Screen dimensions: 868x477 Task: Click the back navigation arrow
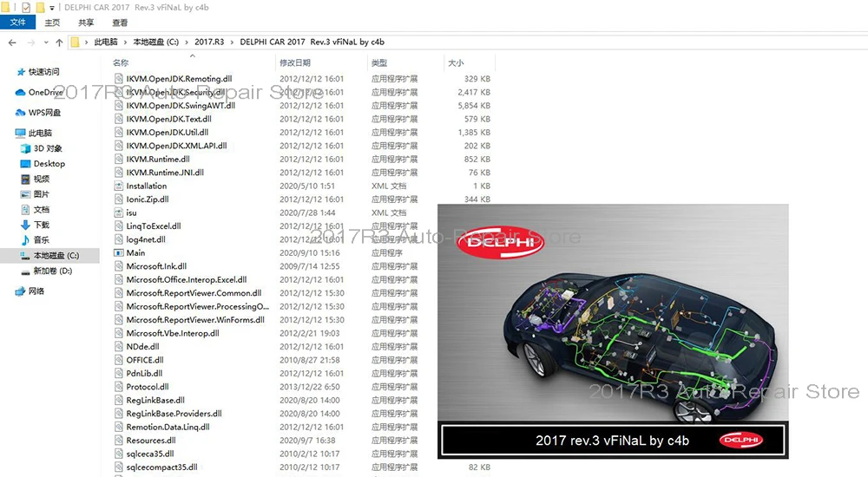pos(12,42)
